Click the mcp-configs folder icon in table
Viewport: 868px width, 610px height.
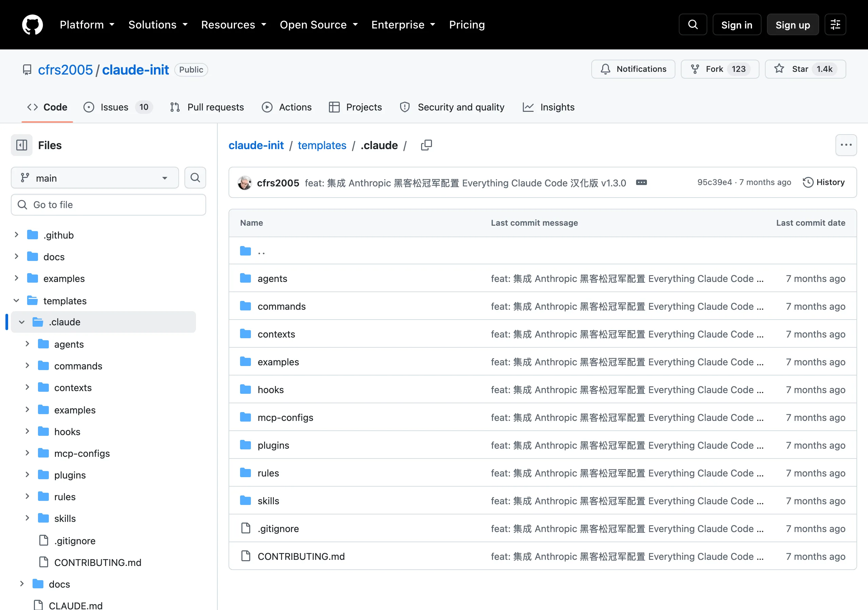tap(245, 417)
